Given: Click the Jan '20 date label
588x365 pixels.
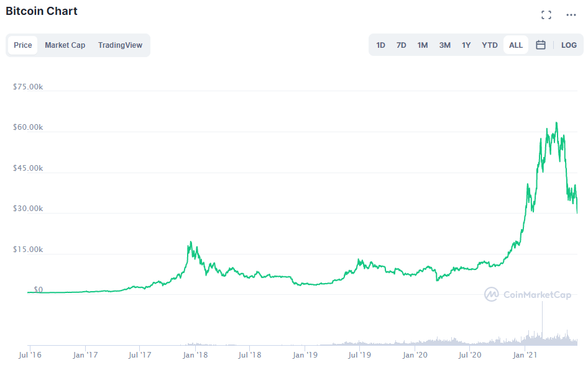Looking at the screenshot, I should click(x=415, y=355).
